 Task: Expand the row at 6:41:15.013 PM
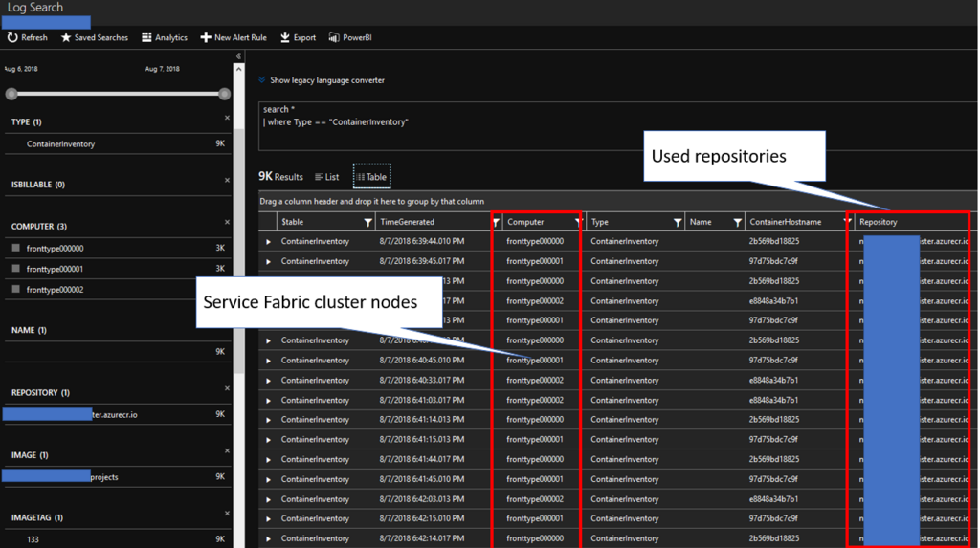268,440
